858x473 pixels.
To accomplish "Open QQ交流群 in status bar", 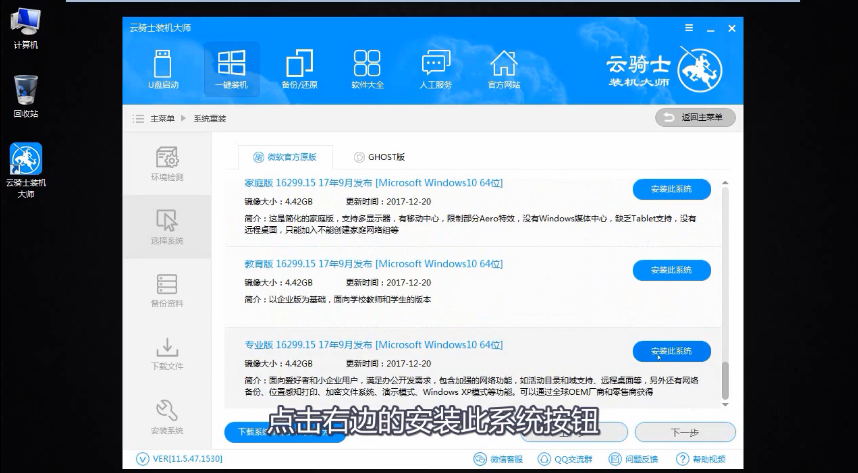I will pyautogui.click(x=565, y=459).
